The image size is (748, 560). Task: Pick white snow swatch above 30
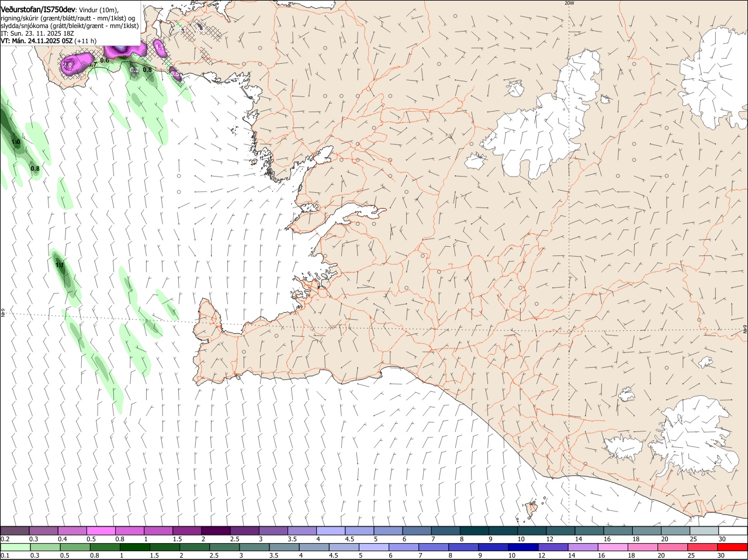[733, 531]
